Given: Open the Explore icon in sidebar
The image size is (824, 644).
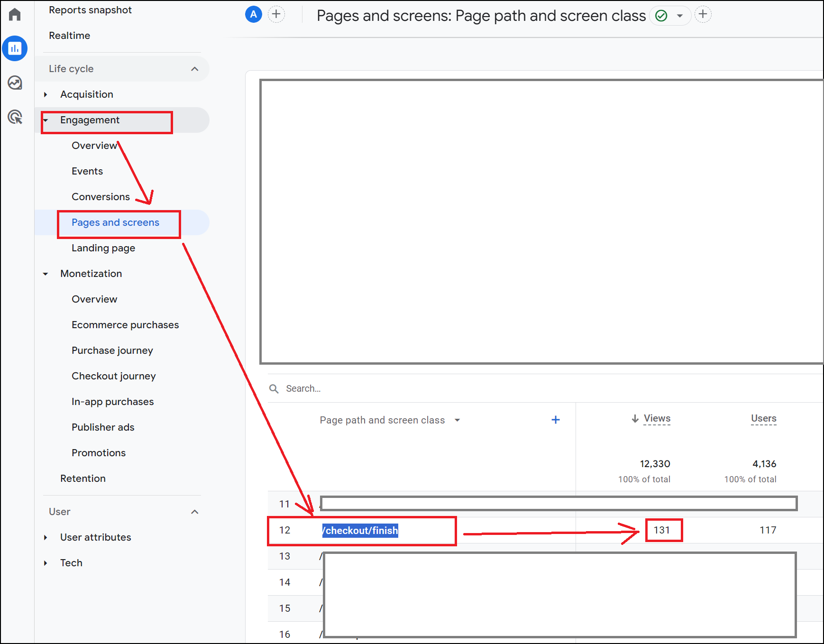Looking at the screenshot, I should click(x=15, y=83).
